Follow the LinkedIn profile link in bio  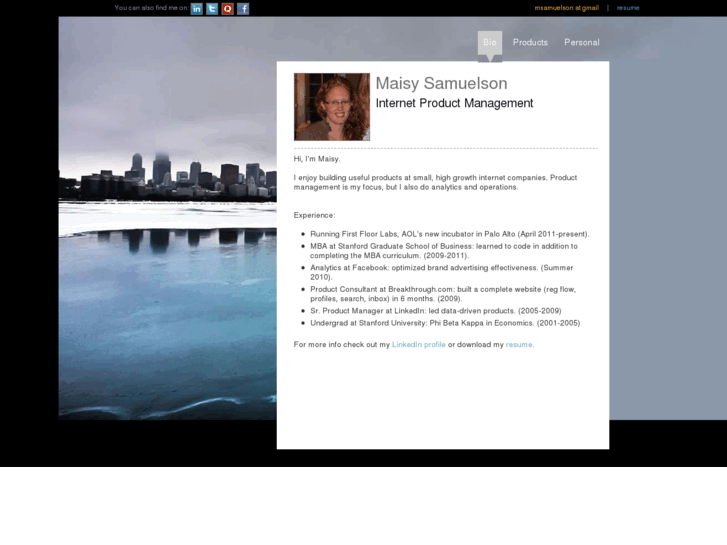pos(418,344)
